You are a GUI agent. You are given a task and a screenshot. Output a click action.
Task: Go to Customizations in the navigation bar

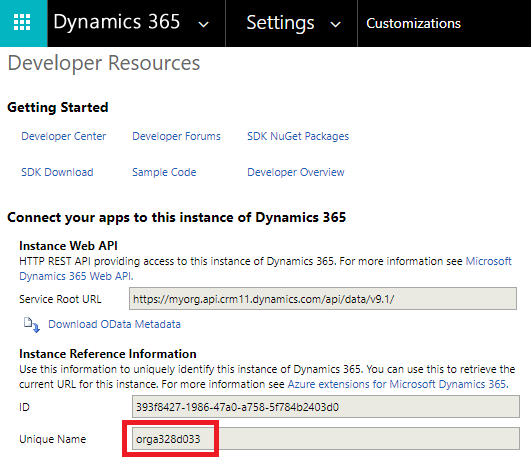413,23
